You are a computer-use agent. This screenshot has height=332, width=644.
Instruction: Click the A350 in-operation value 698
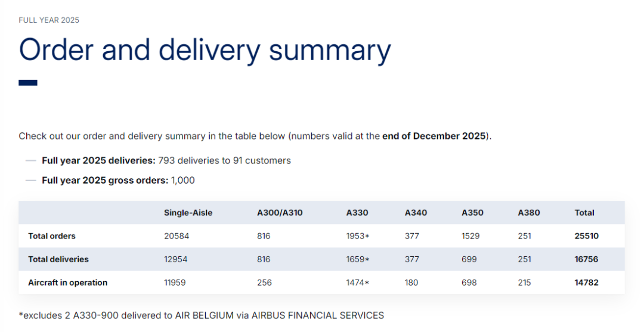pyautogui.click(x=469, y=283)
